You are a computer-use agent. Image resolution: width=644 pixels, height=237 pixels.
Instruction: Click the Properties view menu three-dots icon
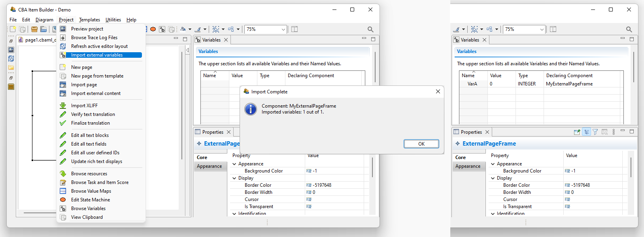pos(614,132)
